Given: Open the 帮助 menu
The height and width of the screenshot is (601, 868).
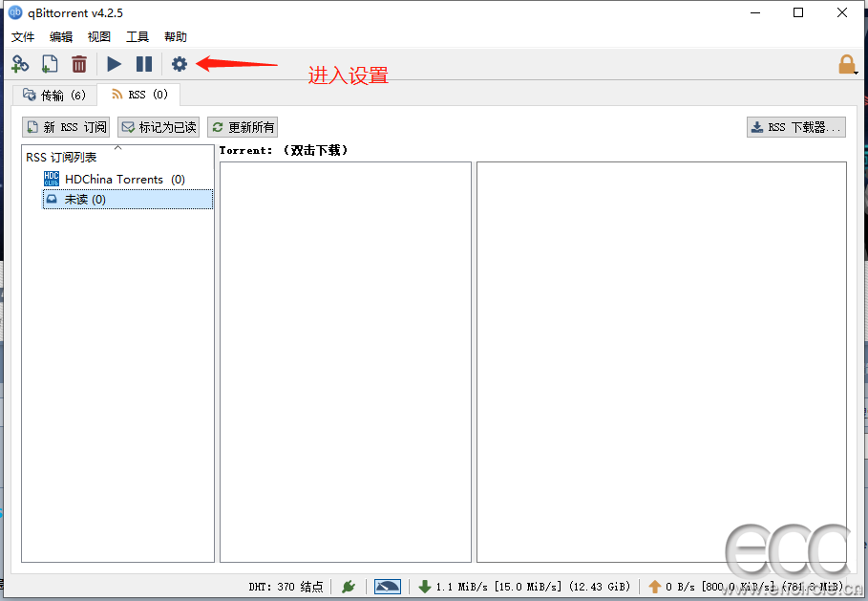Looking at the screenshot, I should click(x=176, y=37).
